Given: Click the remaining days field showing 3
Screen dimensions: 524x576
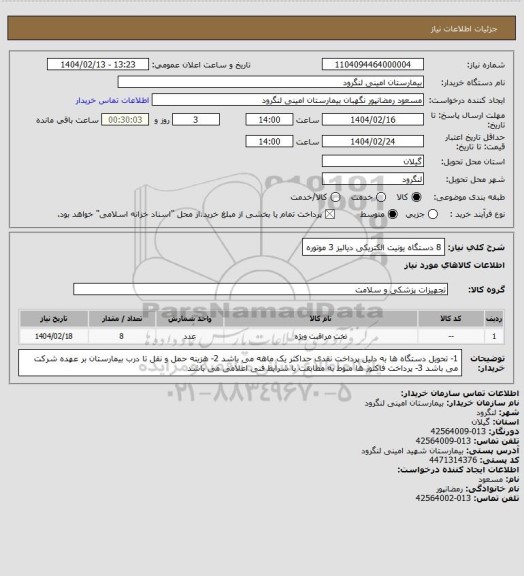Looking at the screenshot, I should click(x=196, y=120).
